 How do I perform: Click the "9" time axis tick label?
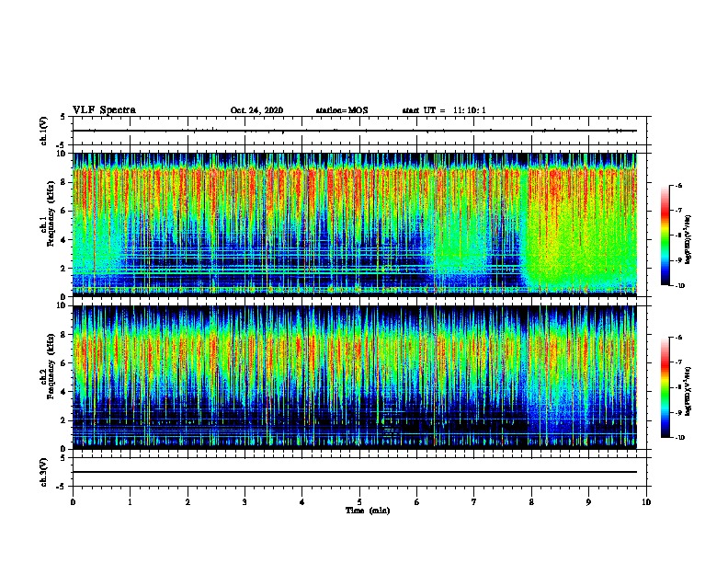pos(588,502)
